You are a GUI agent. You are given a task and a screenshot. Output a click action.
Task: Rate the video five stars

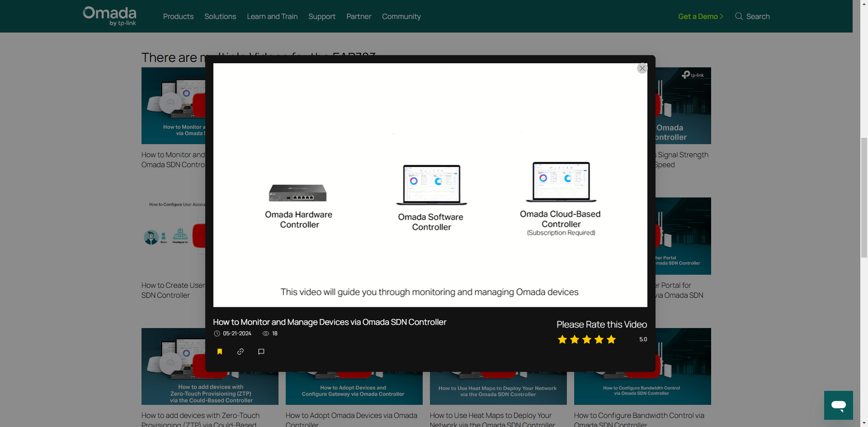coord(611,339)
